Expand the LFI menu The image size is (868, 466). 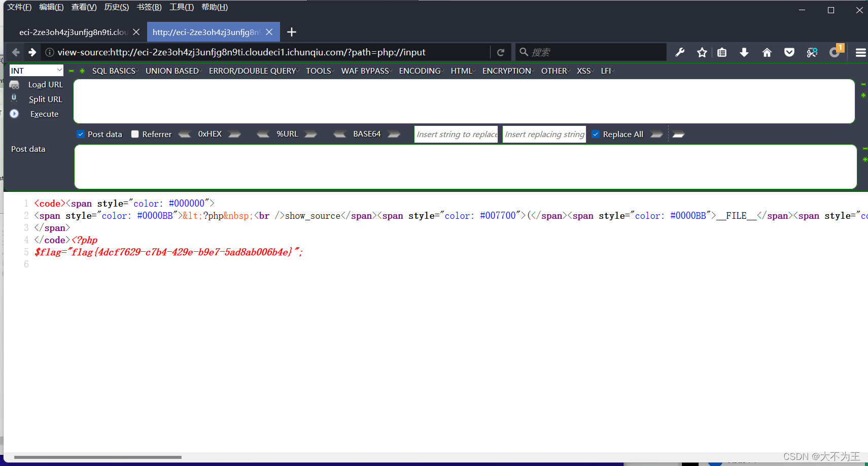pyautogui.click(x=607, y=71)
